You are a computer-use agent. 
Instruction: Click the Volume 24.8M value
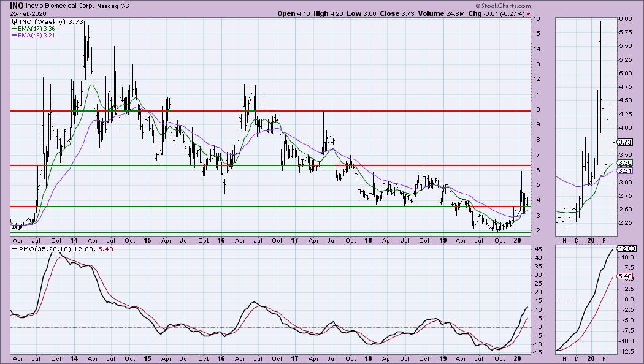[441, 13]
